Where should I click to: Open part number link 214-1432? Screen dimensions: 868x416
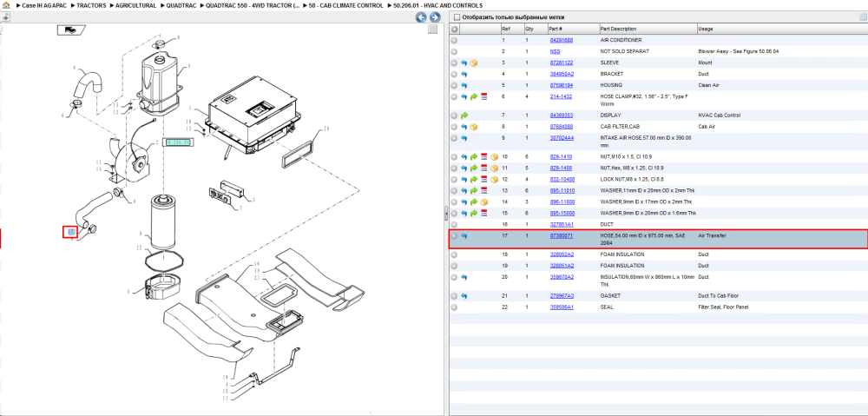pos(560,97)
